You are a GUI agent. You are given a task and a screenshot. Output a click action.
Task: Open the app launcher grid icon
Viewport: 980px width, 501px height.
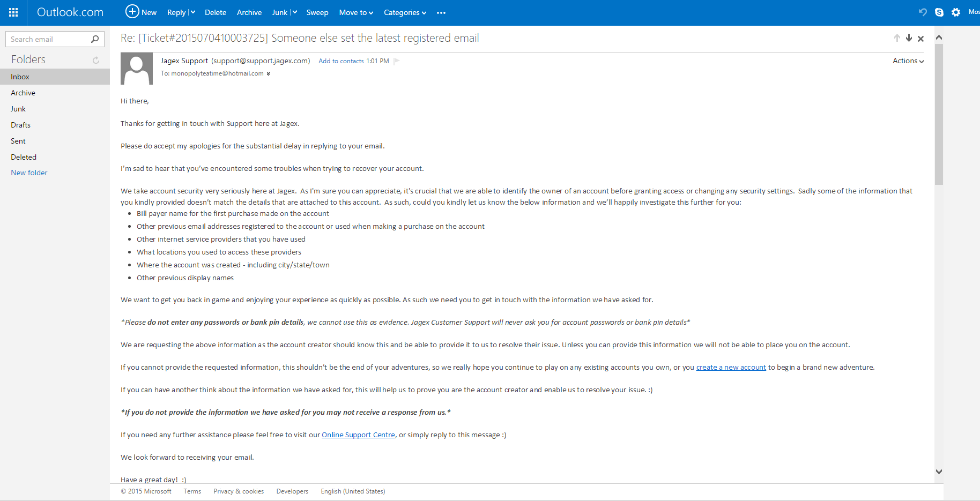coord(13,12)
